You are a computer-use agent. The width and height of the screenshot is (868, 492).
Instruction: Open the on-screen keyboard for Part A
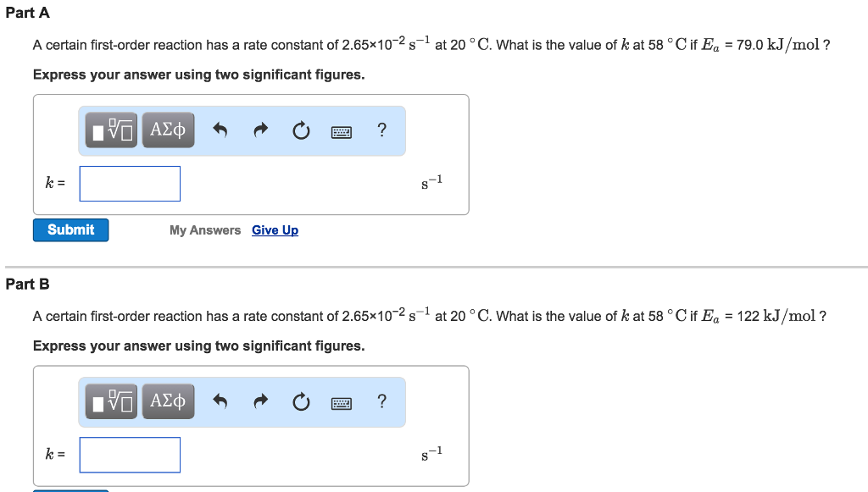point(341,131)
